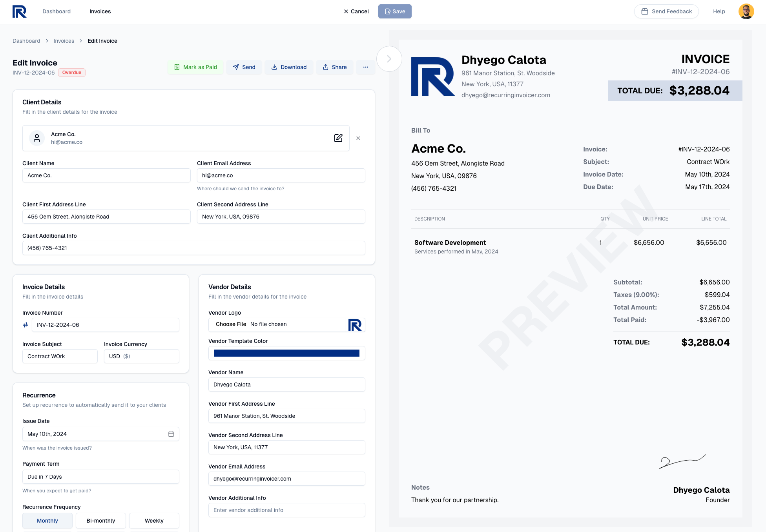Open the three-dots more actions menu
The width and height of the screenshot is (766, 532).
(365, 67)
